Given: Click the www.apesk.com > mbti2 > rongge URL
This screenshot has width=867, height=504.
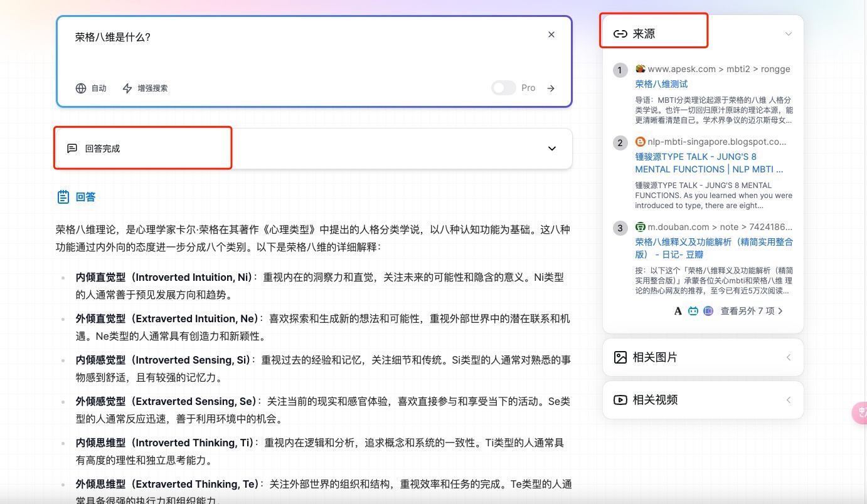Looking at the screenshot, I should [x=719, y=69].
